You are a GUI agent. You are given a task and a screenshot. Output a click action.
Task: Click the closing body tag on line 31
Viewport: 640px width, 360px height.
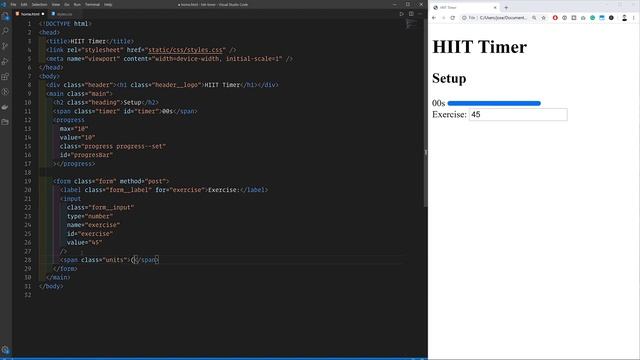[x=51, y=286]
